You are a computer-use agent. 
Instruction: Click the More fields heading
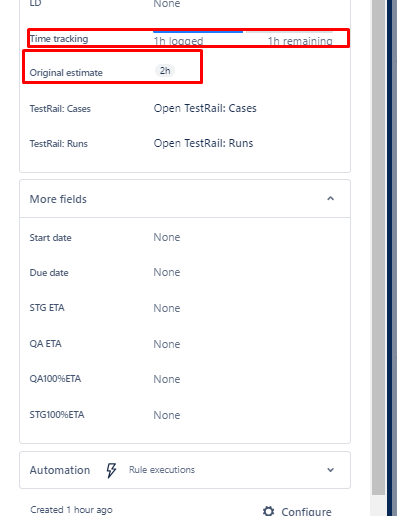(58, 199)
